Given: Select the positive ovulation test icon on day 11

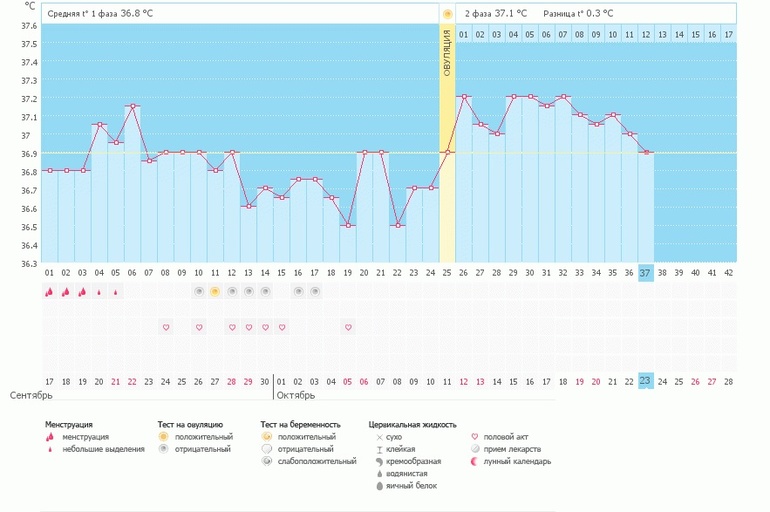Looking at the screenshot, I should click(215, 292).
